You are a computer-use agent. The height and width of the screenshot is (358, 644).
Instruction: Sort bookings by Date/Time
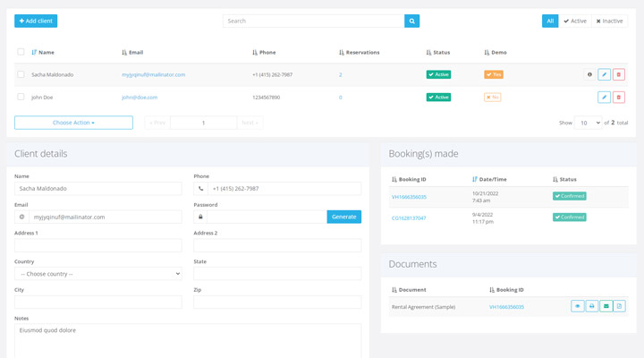coord(489,179)
